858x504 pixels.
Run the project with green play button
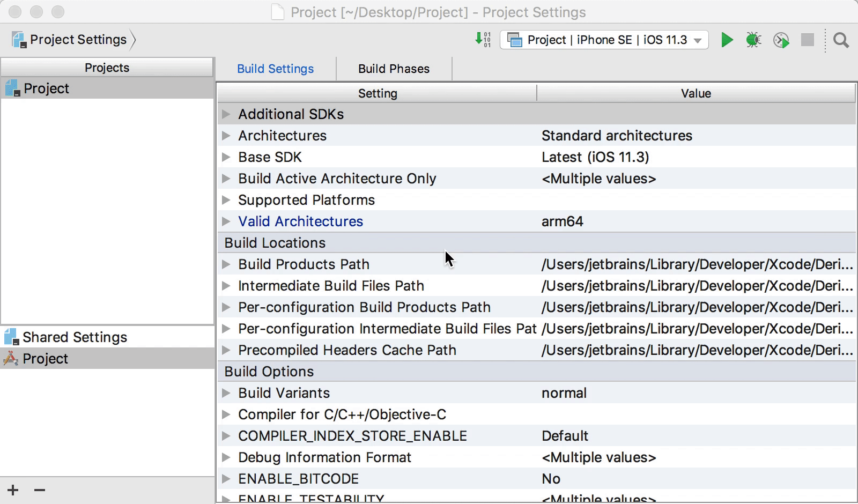click(727, 40)
